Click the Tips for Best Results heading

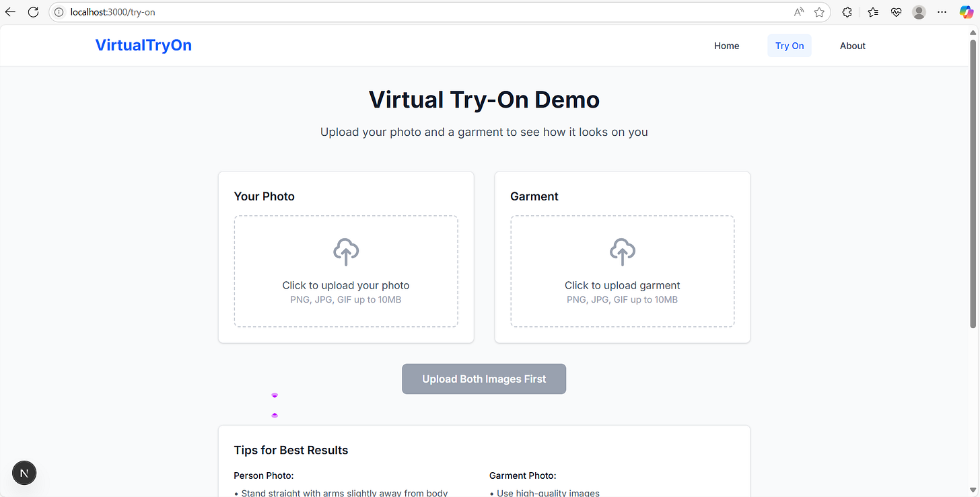[x=291, y=450]
